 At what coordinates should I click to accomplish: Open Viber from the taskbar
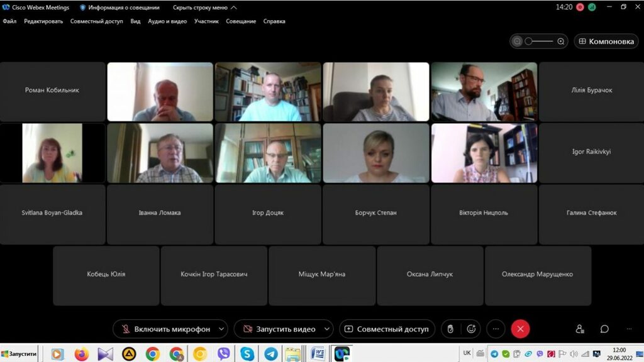[x=223, y=354]
